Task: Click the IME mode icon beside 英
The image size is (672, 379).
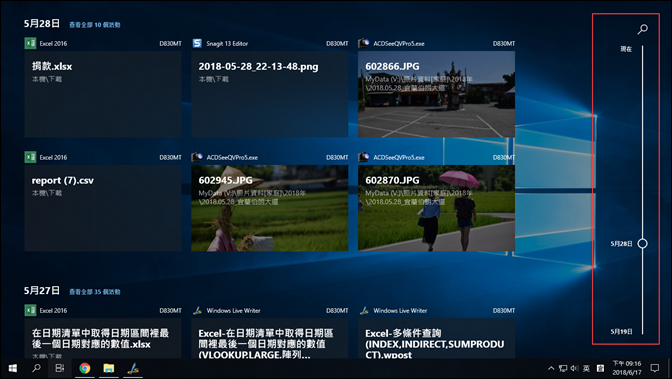Action: click(x=601, y=368)
